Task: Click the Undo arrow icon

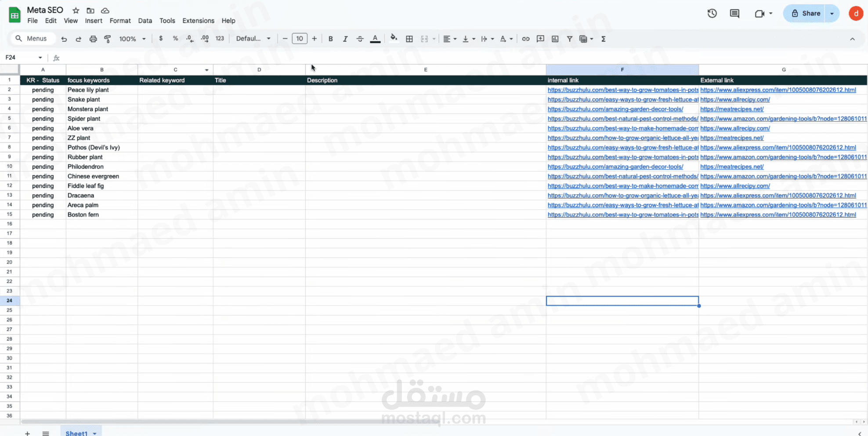Action: tap(64, 39)
